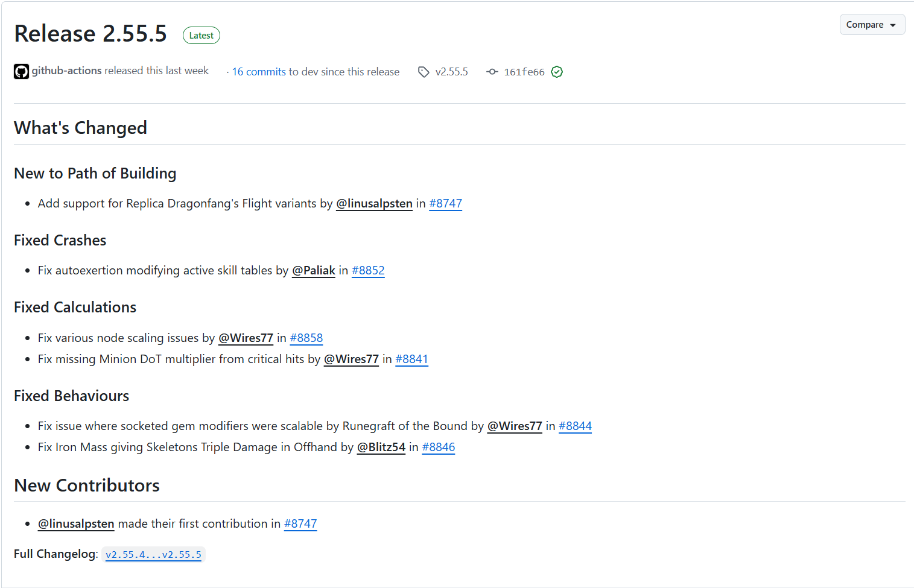Open pull request #8841
This screenshot has height=588, width=914.
tap(411, 359)
